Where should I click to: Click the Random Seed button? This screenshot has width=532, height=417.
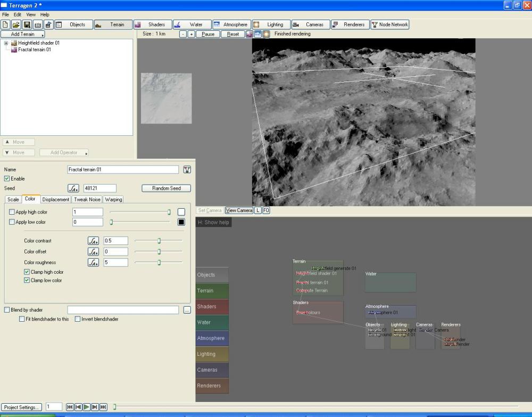click(x=166, y=188)
